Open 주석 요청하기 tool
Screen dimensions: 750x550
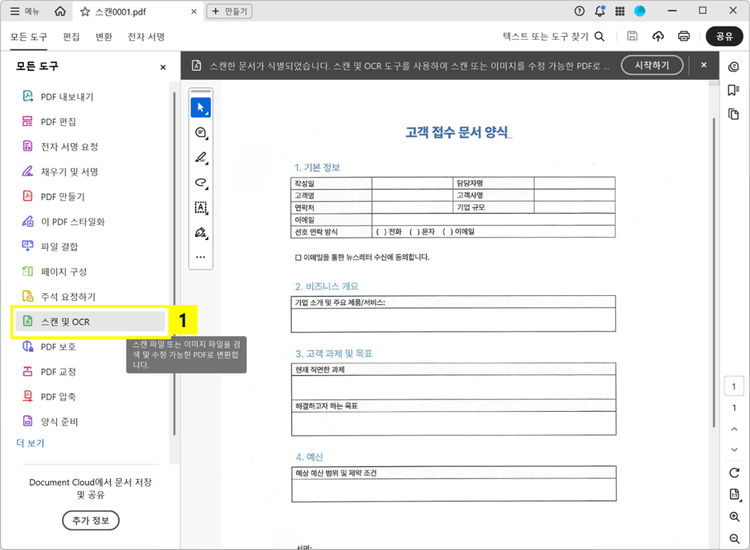90,297
